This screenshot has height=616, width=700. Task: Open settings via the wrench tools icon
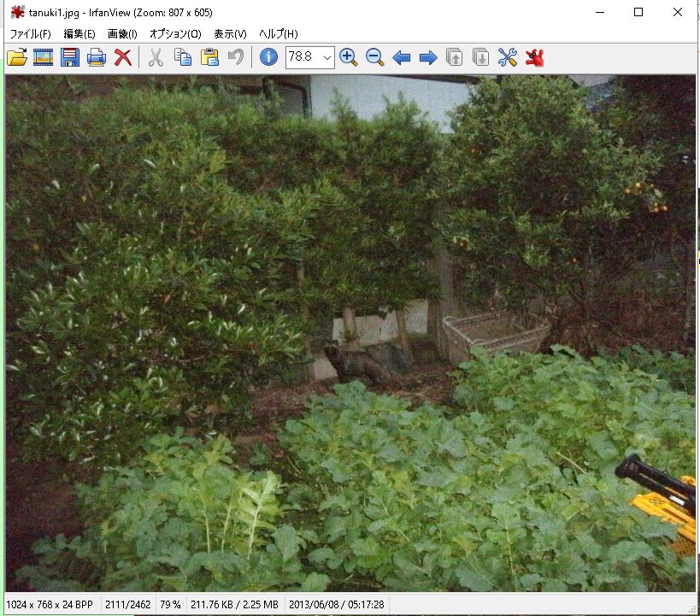(x=508, y=58)
